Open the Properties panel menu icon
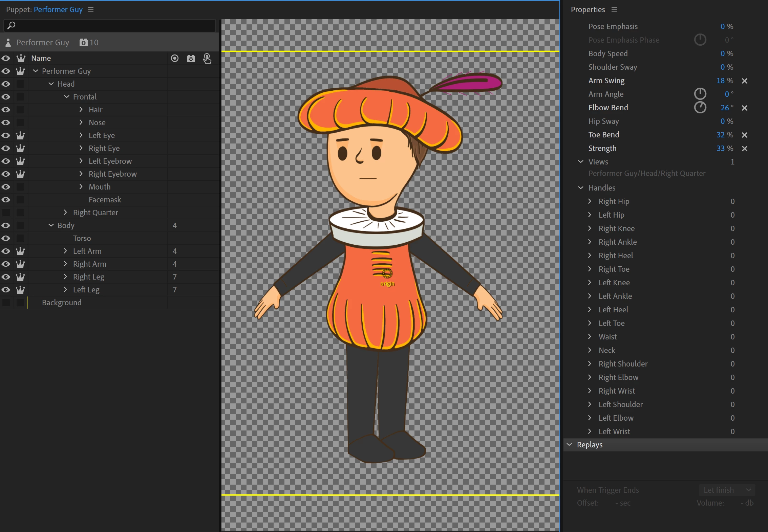 (x=614, y=10)
